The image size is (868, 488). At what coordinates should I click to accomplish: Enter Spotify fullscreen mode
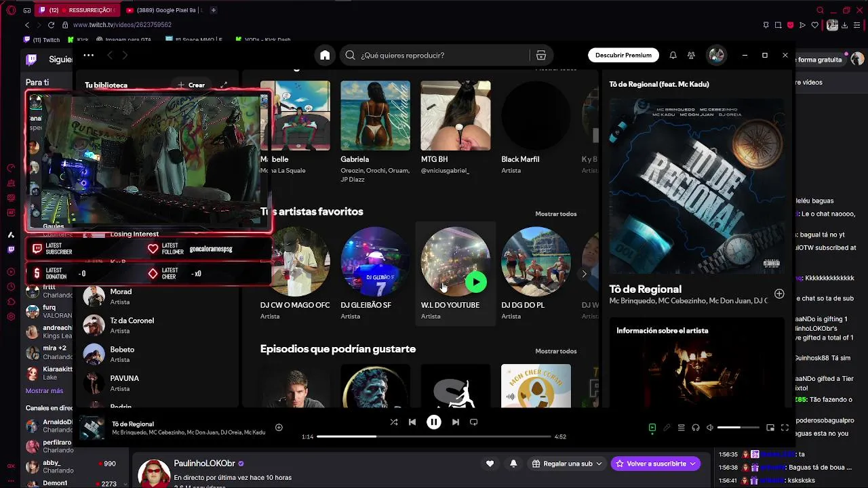(x=785, y=428)
